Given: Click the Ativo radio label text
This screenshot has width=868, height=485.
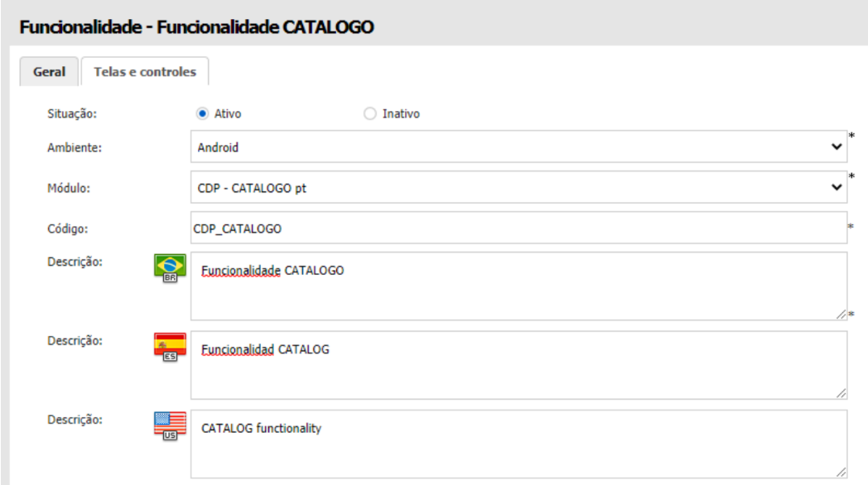Looking at the screenshot, I should coord(228,114).
